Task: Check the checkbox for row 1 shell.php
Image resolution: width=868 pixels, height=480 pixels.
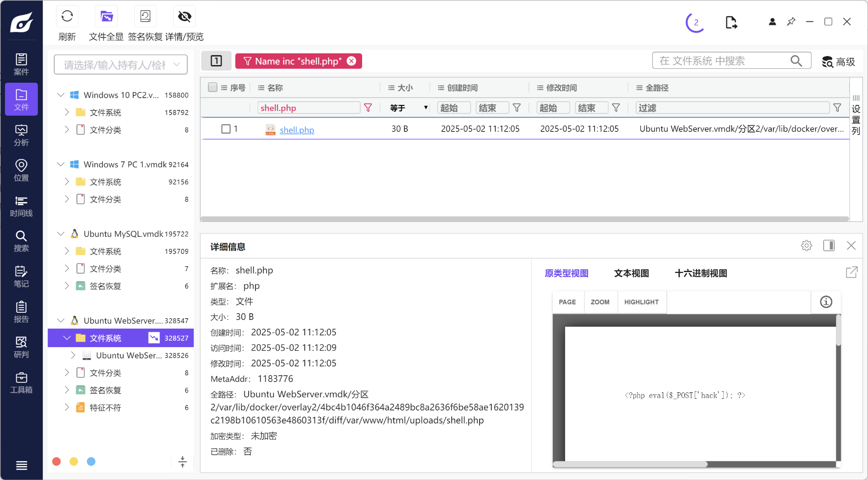Action: pos(226,129)
